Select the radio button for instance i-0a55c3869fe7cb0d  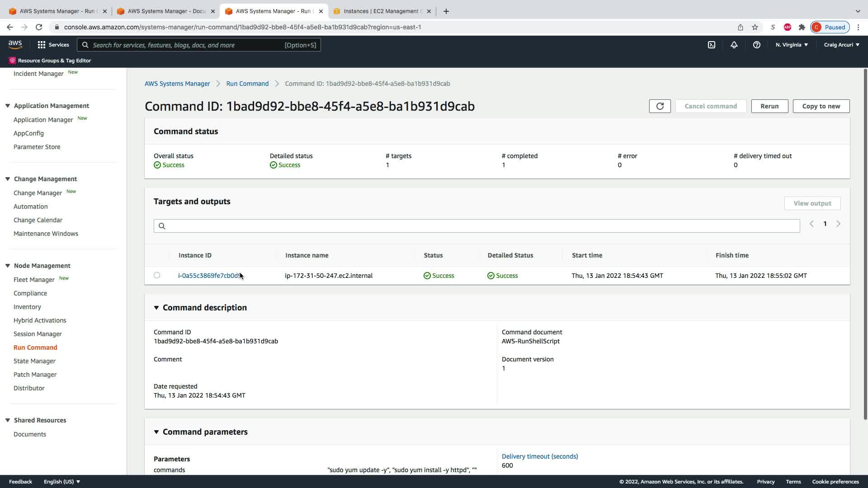pos(157,275)
